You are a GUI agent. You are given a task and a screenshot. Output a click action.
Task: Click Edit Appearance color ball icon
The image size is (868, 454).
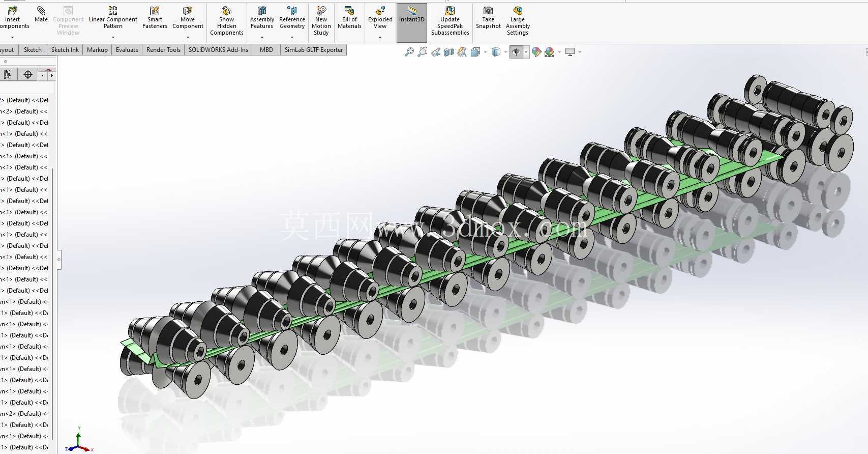coord(536,52)
